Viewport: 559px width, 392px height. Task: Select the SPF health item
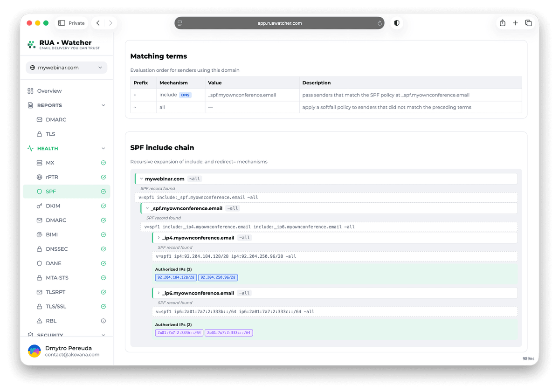[66, 192]
